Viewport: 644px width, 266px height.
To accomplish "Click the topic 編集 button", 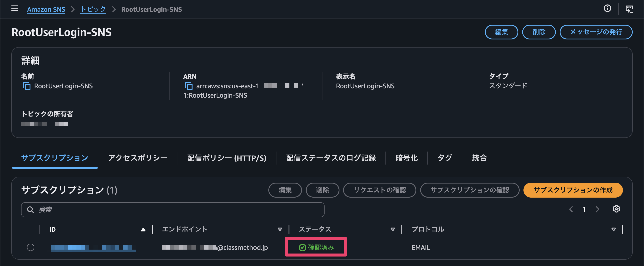I will coord(502,32).
